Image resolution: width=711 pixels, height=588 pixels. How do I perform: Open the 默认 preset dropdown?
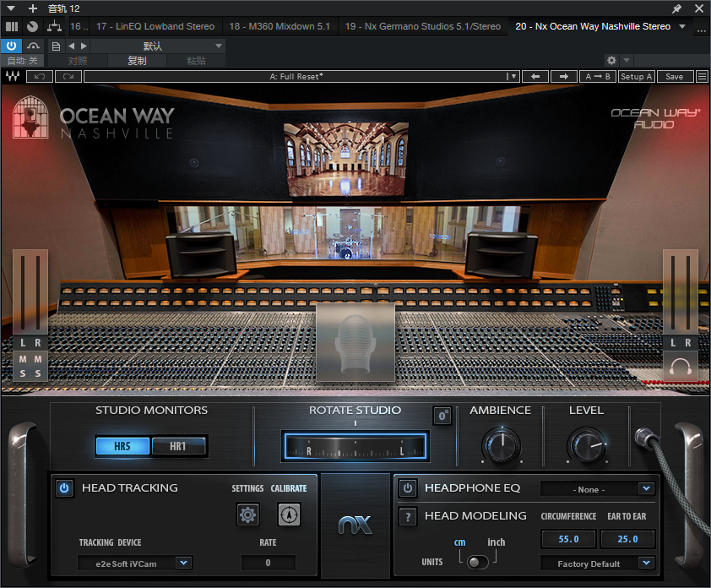pos(157,46)
